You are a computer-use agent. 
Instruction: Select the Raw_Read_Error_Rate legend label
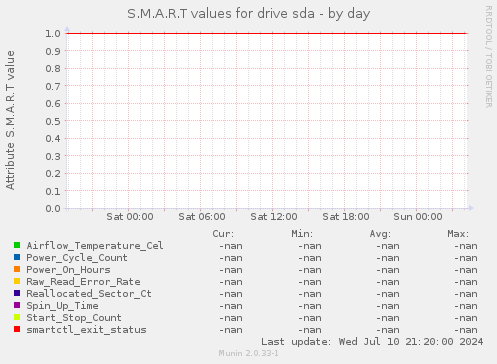coord(83,282)
